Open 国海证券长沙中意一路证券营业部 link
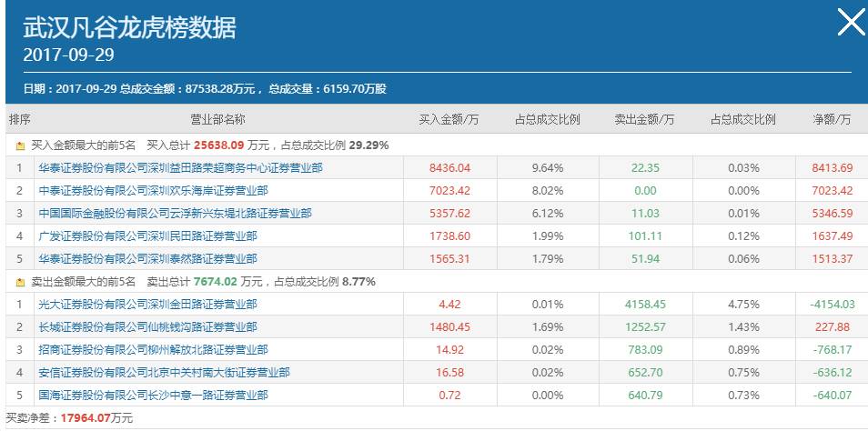This screenshot has width=868, height=431. (x=154, y=396)
